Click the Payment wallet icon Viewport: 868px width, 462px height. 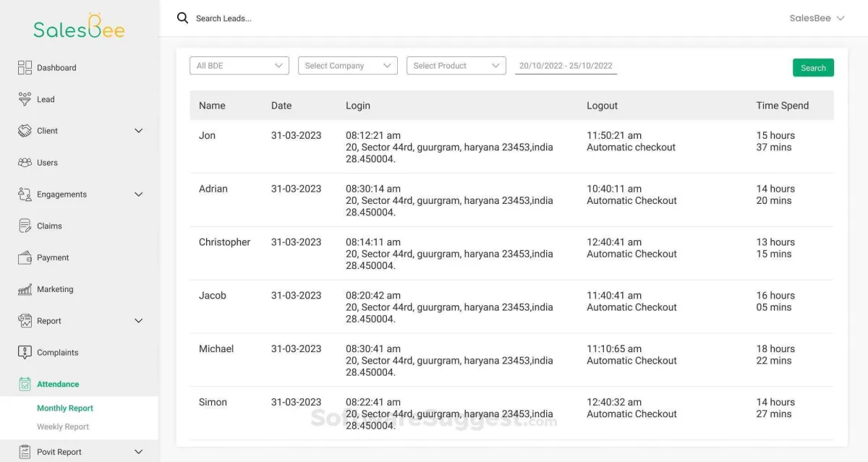point(25,257)
